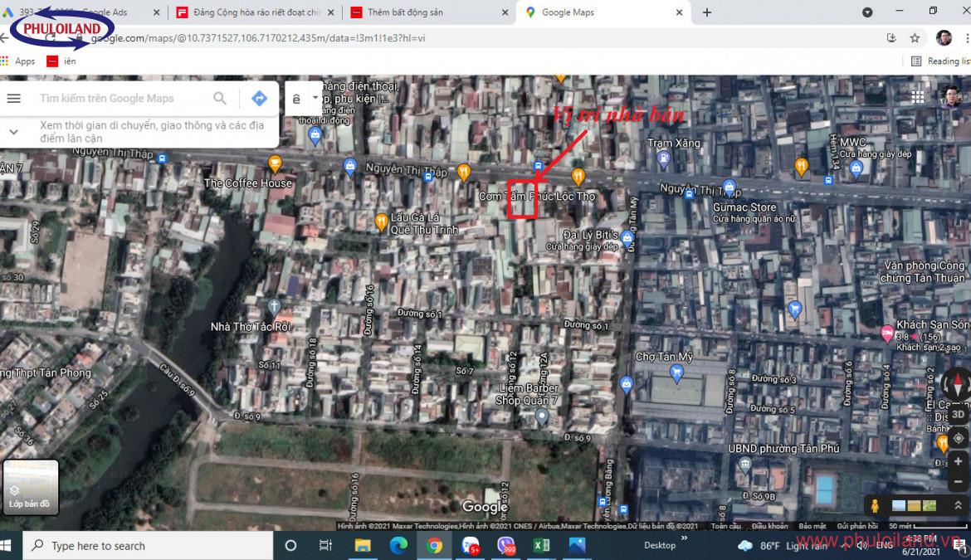The image size is (971, 560).
Task: Click the Điều khoản footer link
Action: pyautogui.click(x=772, y=526)
